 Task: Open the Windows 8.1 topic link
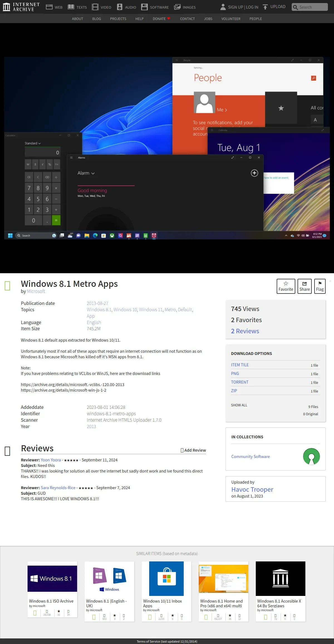99,310
